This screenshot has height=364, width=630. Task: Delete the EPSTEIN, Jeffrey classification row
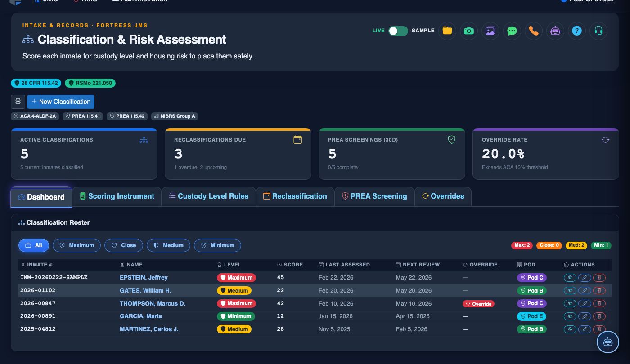tap(599, 278)
